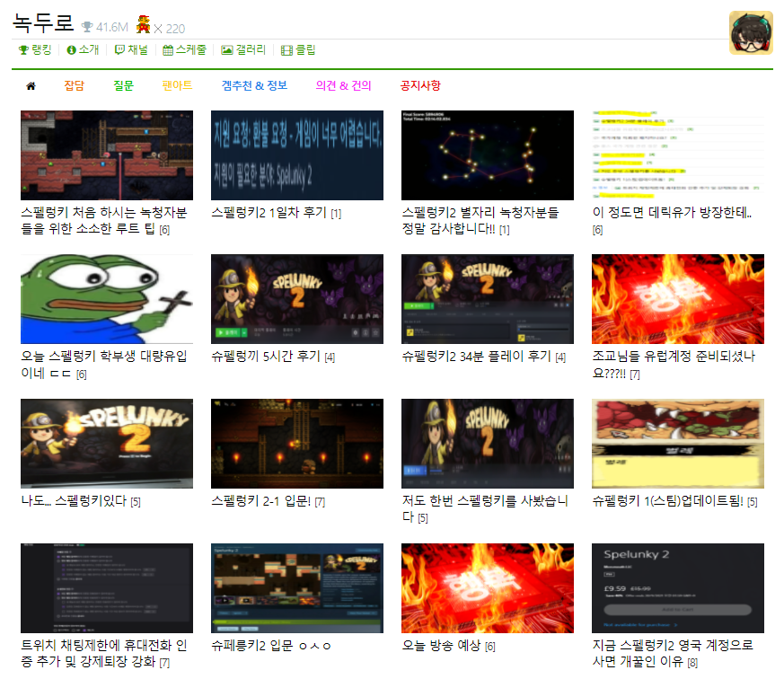Click the 41.6M ranking score text
The image size is (784, 679).
point(112,27)
